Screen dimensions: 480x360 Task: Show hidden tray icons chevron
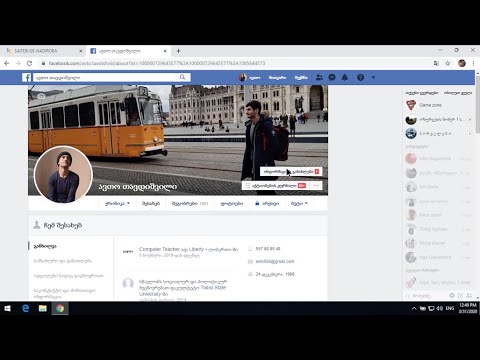pyautogui.click(x=414, y=308)
